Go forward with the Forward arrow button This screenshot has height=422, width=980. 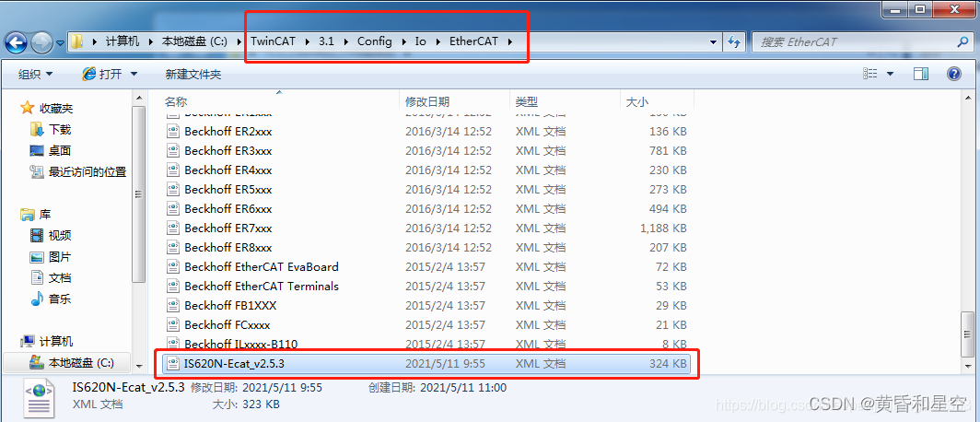[41, 42]
